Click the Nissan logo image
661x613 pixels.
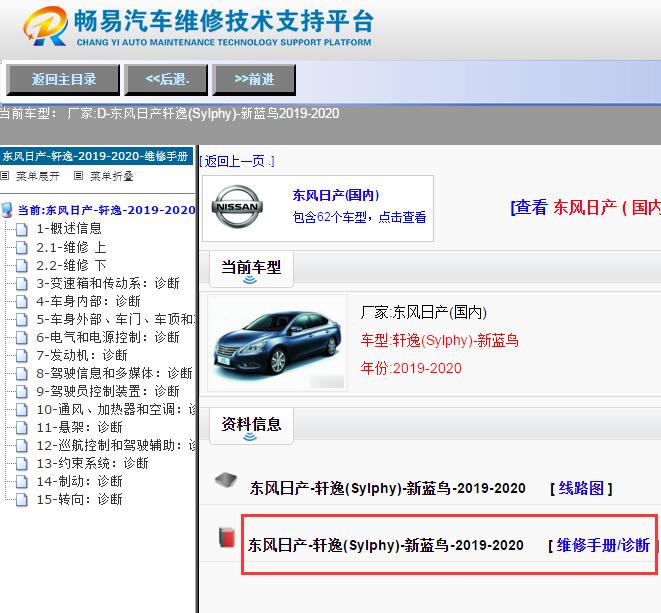237,207
